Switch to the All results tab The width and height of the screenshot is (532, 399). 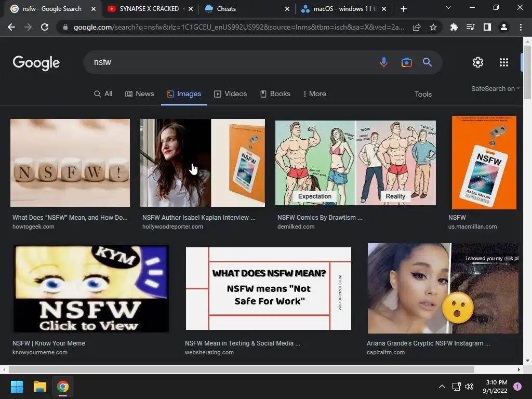pos(103,94)
